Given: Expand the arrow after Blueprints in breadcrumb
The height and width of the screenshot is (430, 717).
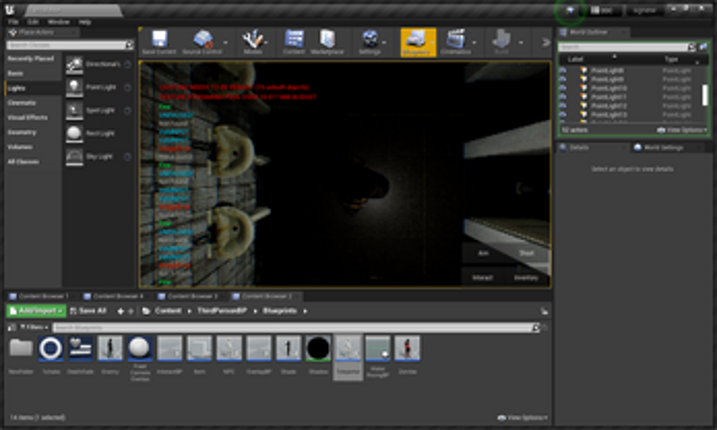Looking at the screenshot, I should [x=305, y=311].
